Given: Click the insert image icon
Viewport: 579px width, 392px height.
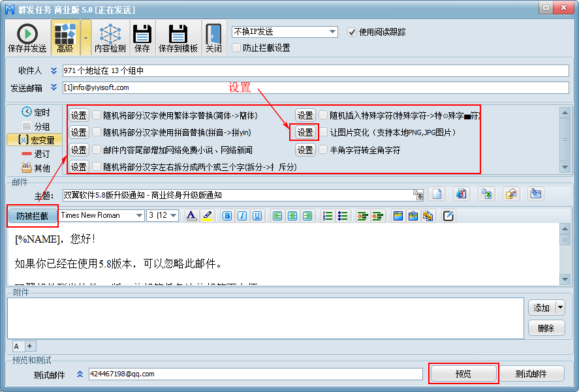Looking at the screenshot, I should (398, 216).
